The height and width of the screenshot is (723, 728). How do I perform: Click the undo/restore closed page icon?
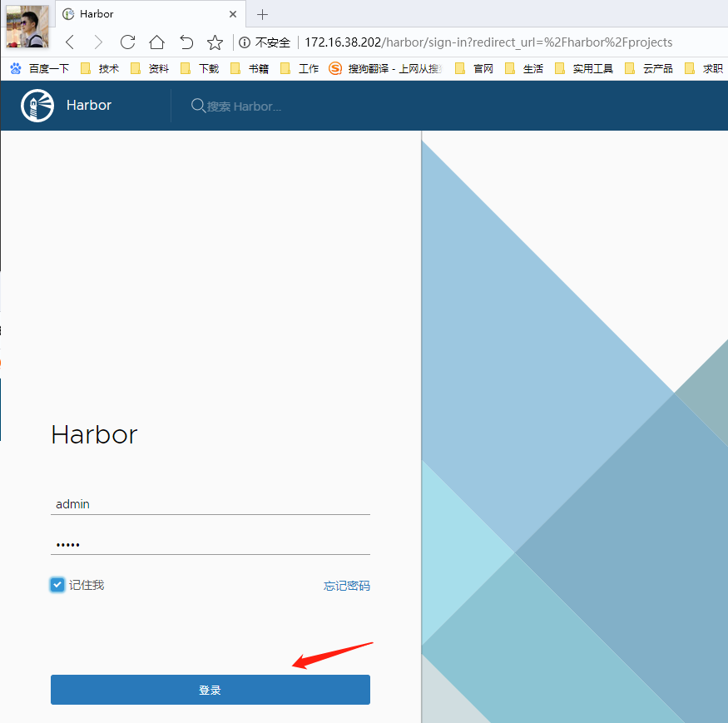click(186, 42)
